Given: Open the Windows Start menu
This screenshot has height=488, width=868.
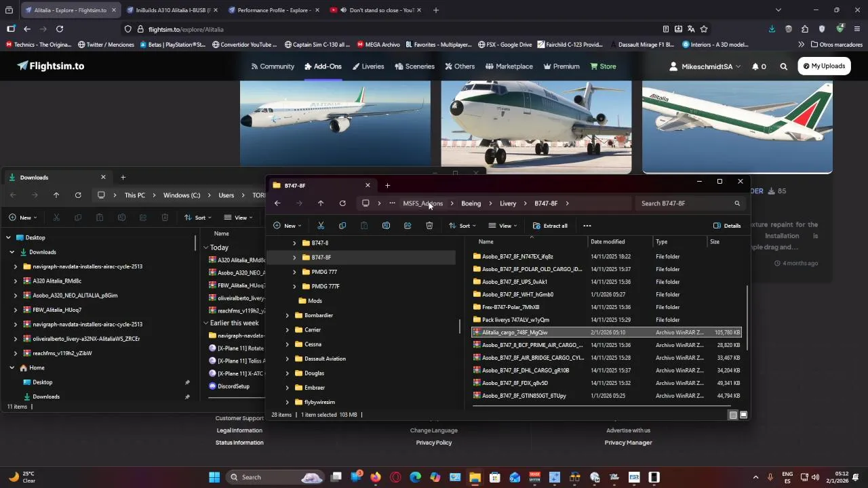Looking at the screenshot, I should point(214,477).
